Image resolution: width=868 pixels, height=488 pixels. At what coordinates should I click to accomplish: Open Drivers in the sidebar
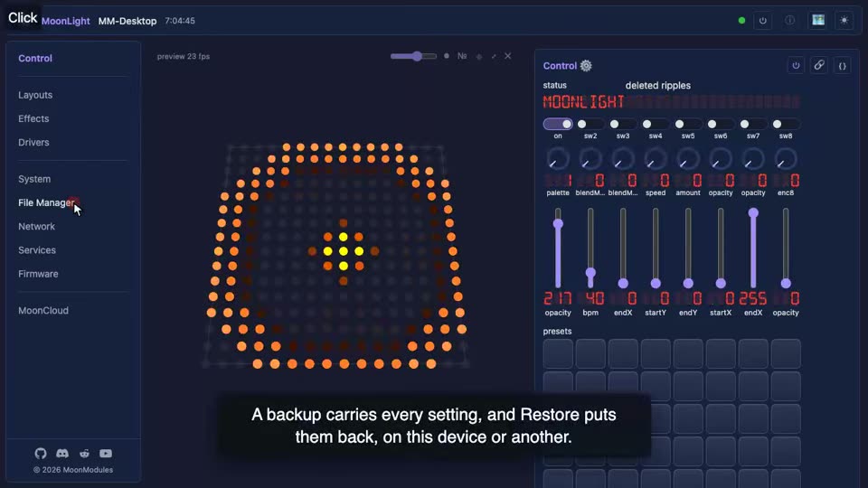point(33,142)
